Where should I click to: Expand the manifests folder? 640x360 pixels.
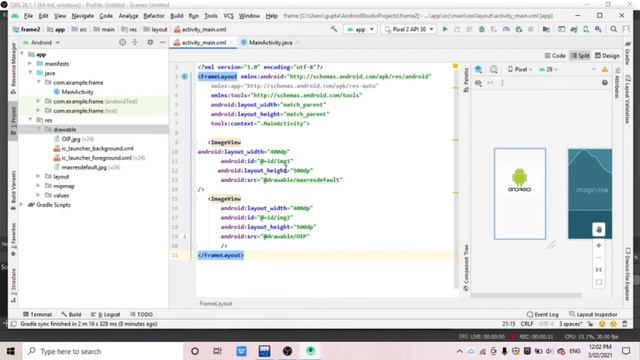tap(30, 64)
